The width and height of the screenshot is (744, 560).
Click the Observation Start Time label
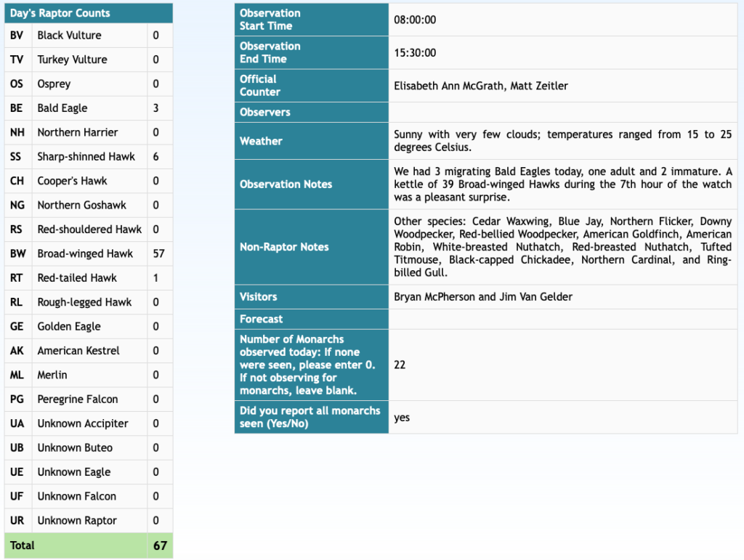pyautogui.click(x=270, y=20)
